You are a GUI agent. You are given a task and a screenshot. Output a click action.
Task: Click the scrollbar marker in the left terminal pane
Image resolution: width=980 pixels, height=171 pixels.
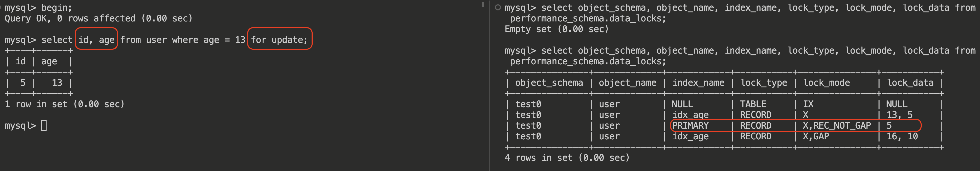coord(483,4)
